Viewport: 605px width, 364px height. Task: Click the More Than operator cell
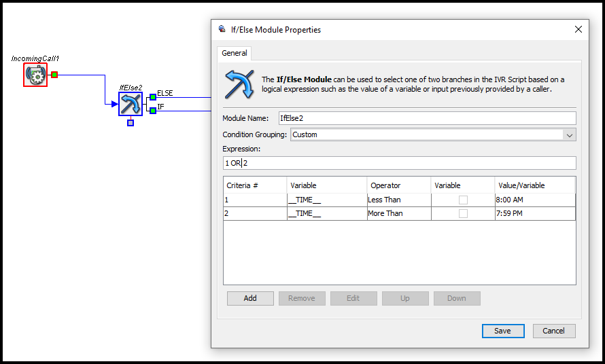(399, 213)
